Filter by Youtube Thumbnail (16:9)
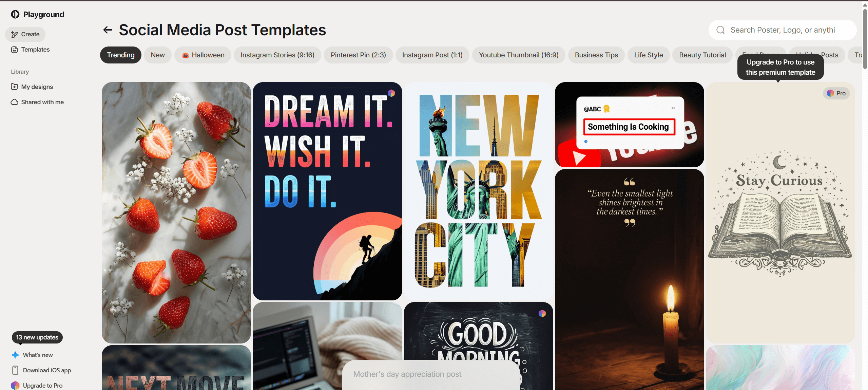The image size is (868, 390). coord(519,55)
